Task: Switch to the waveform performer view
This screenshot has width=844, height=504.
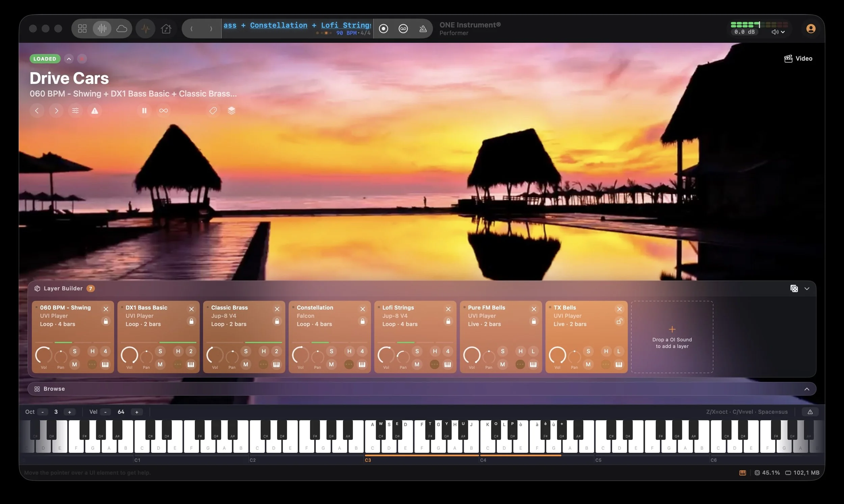Action: click(x=102, y=29)
